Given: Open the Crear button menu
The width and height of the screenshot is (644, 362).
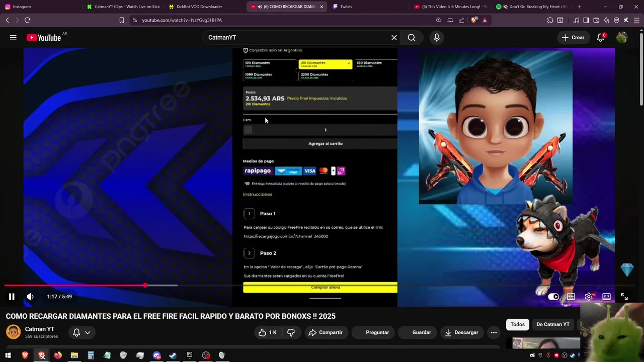Looking at the screenshot, I should click(x=573, y=38).
